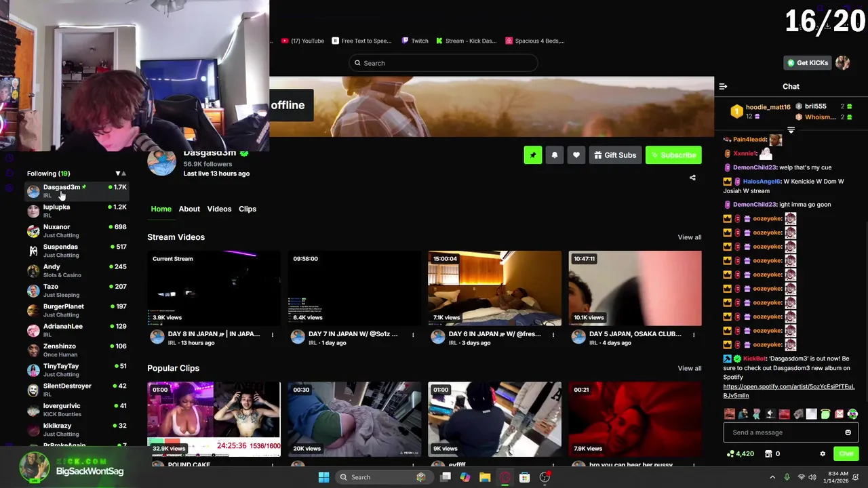
Task: Select Zenshinzo in the Following list
Action: point(77,350)
